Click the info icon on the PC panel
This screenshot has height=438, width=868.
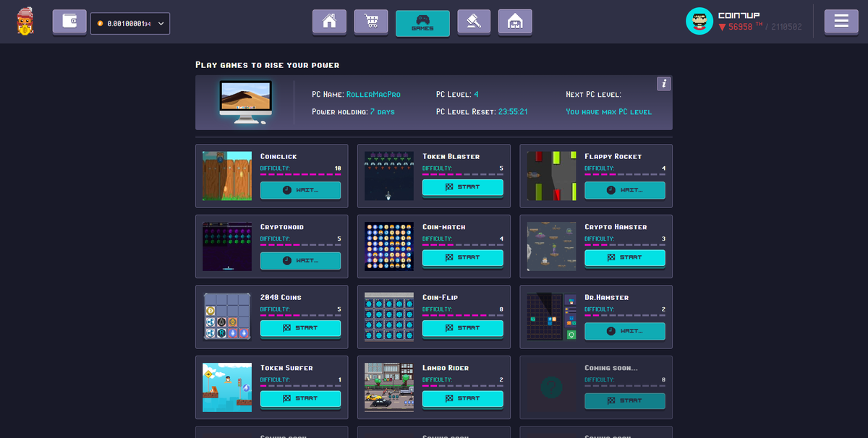[663, 84]
